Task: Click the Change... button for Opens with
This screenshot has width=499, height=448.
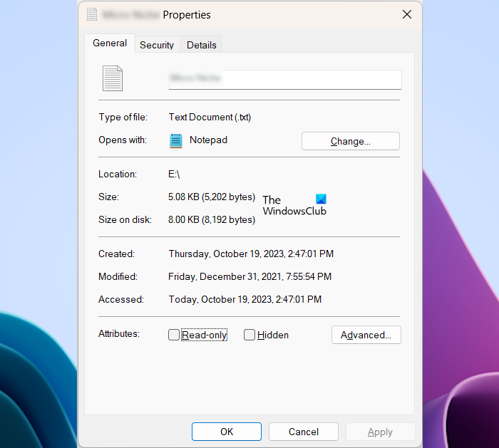Action: point(351,141)
